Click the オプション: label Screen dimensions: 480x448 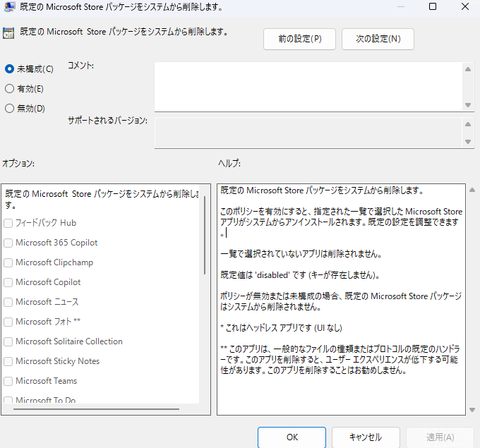click(18, 164)
